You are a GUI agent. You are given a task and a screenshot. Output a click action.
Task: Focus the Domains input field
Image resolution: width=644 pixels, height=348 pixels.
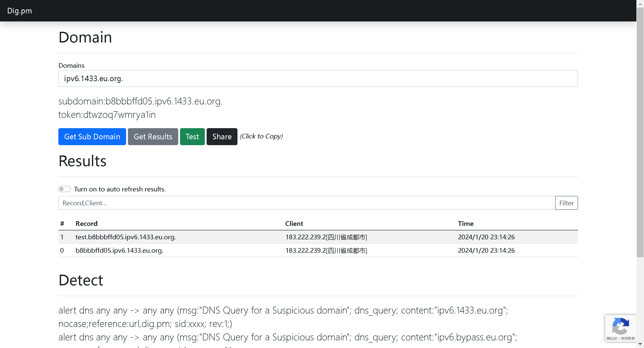click(x=318, y=79)
